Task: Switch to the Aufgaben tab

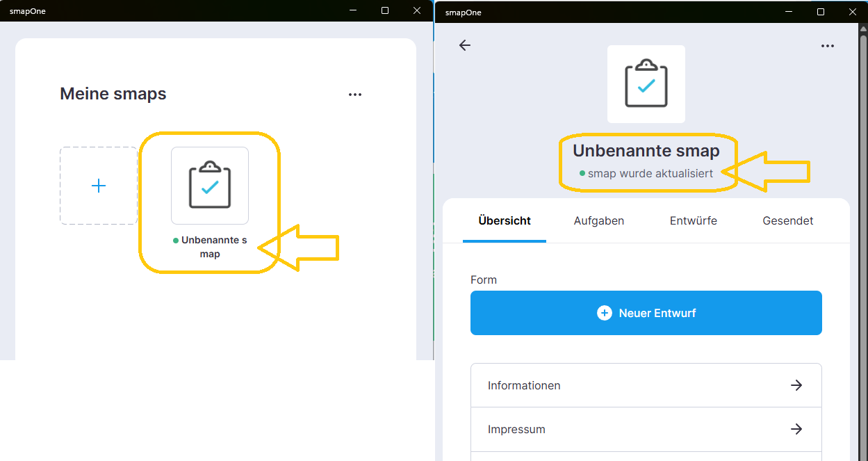Action: coord(599,221)
